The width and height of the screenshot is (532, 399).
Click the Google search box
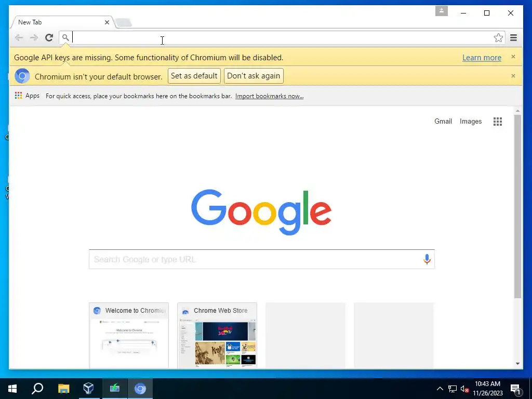(x=262, y=259)
